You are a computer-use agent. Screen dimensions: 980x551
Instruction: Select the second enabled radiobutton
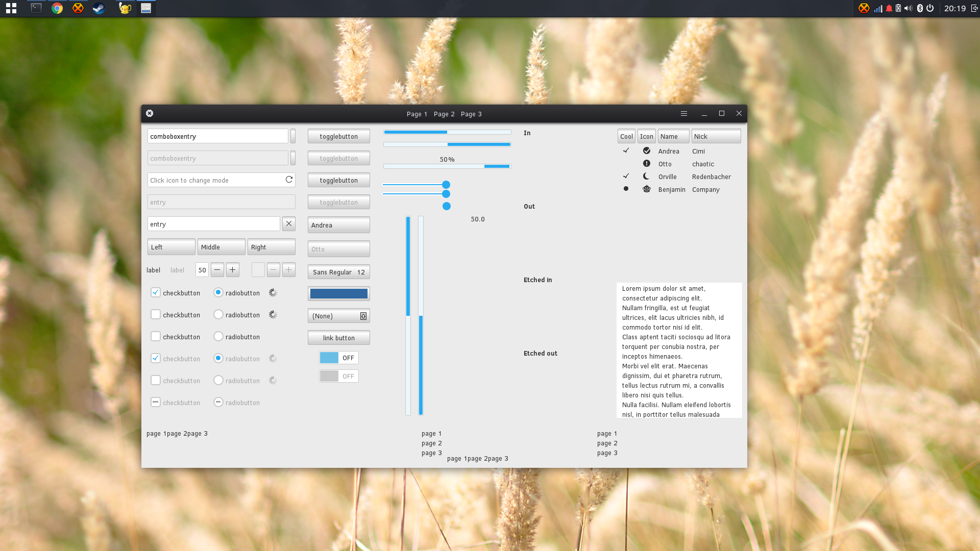point(218,314)
